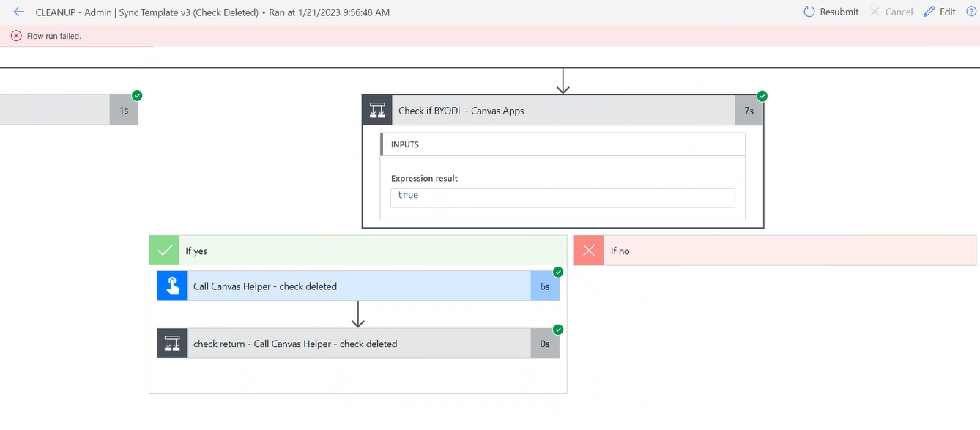Click the condition icon of check return action

[x=172, y=344]
